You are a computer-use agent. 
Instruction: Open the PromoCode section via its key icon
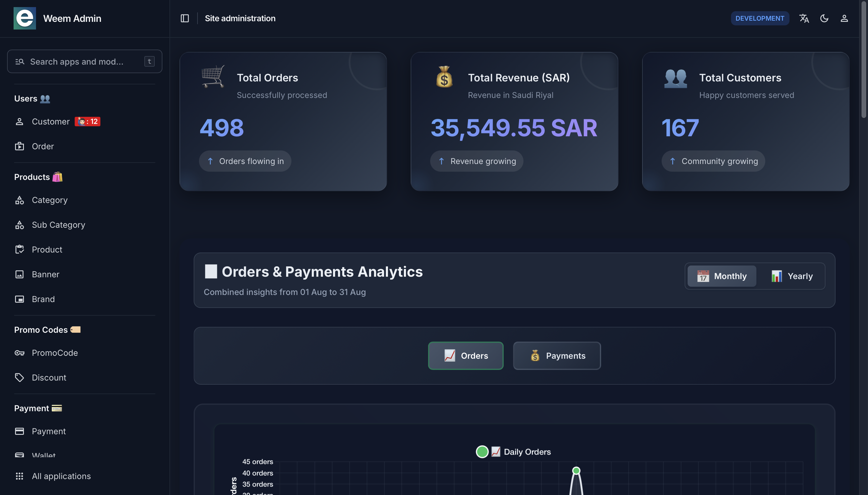(20, 353)
